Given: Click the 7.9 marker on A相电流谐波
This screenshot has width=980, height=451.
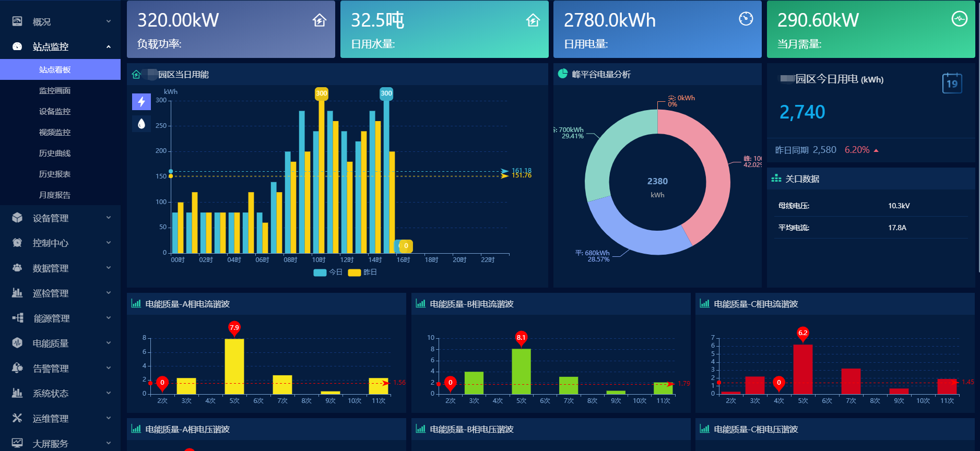Looking at the screenshot, I should coord(234,328).
